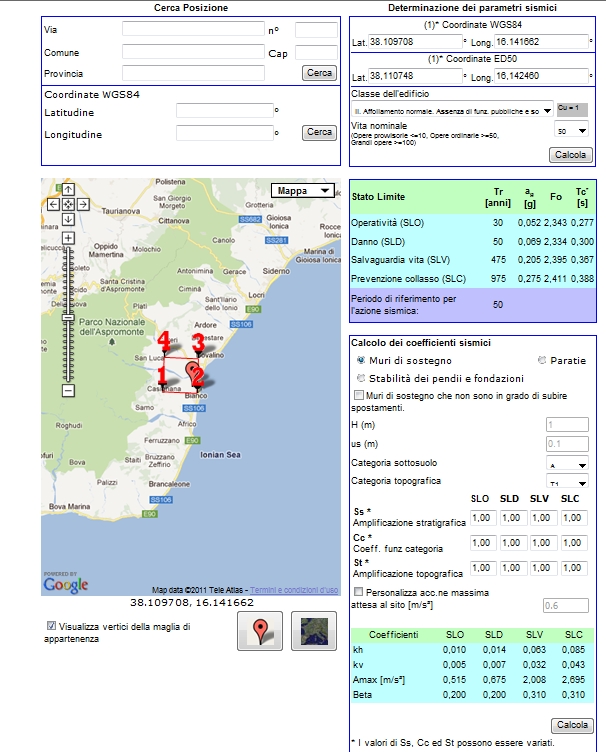
Task: Click the acc.ne massima 0.6 field
Action: click(566, 605)
